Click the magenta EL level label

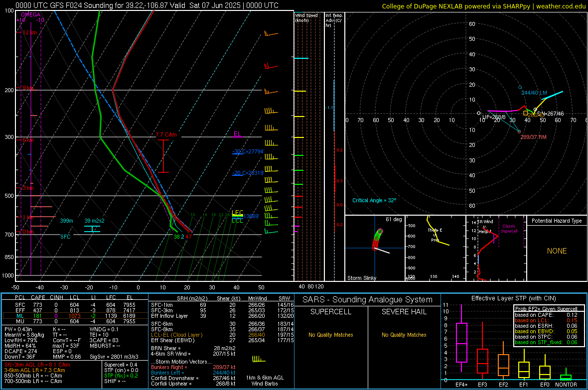tap(237, 134)
